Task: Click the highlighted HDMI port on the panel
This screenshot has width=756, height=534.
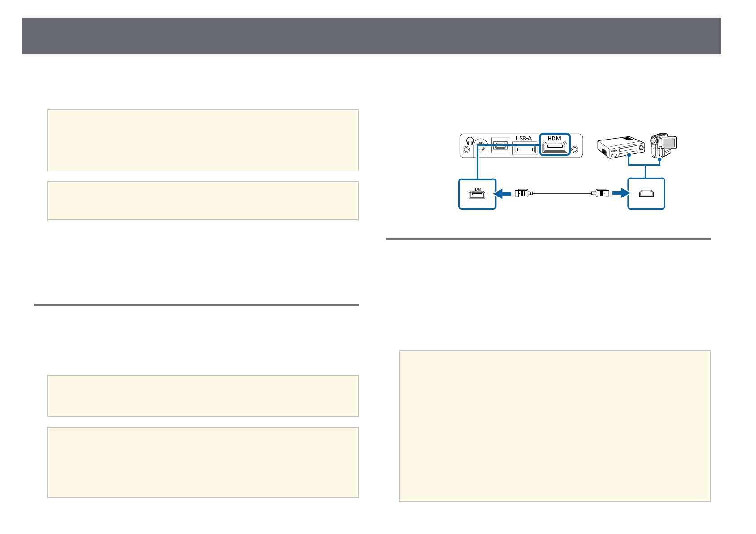Action: [x=555, y=147]
